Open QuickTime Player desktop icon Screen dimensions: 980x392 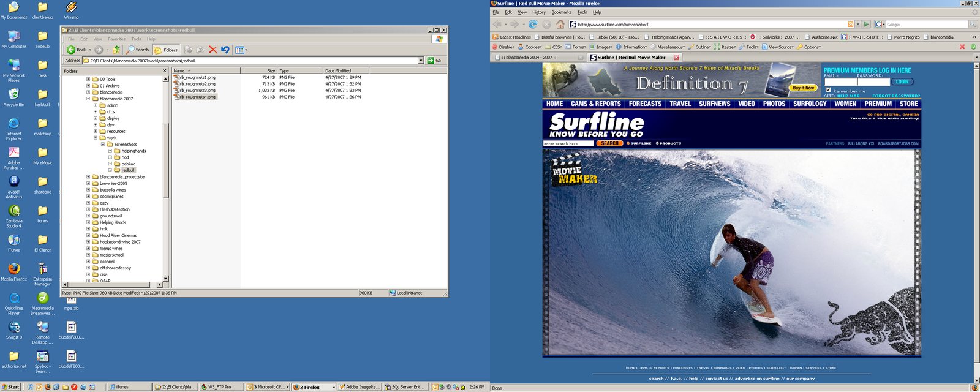pos(13,304)
